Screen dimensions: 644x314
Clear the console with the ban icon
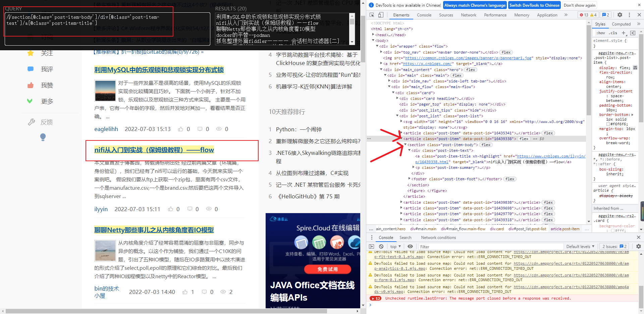381,246
